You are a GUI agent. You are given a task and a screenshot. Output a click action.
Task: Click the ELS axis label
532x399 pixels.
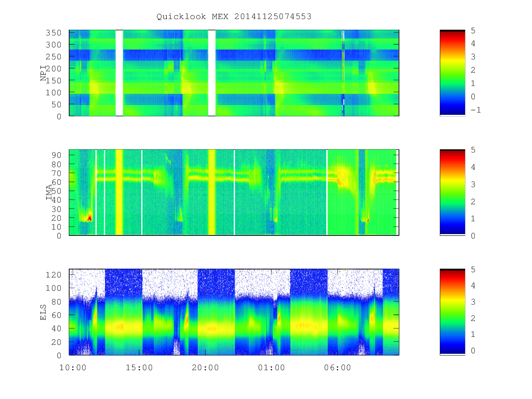(43, 312)
